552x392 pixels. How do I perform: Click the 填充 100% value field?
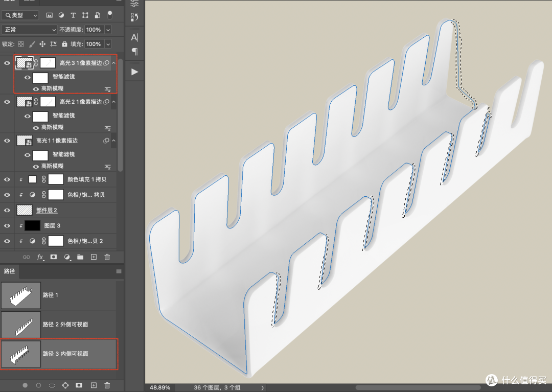(94, 44)
